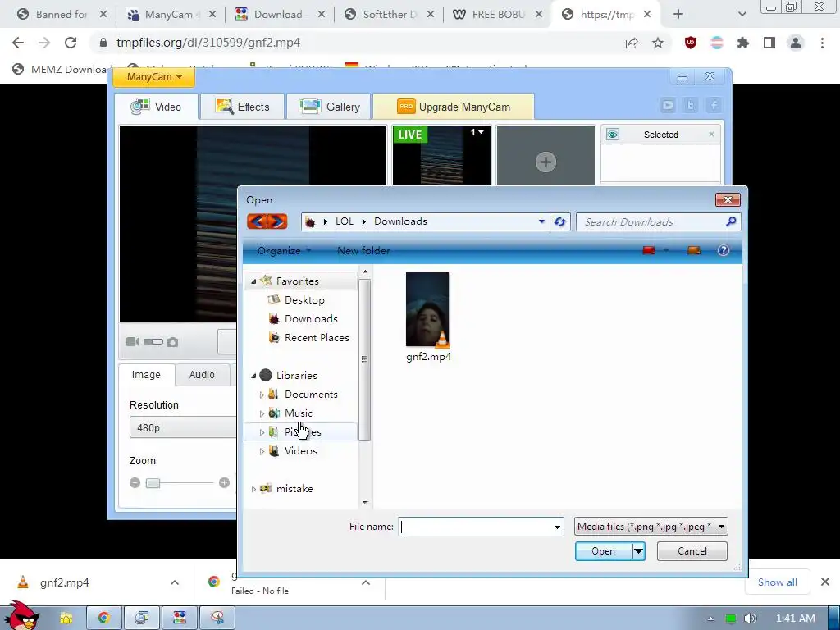
Task: Select the Image settings tab
Action: click(x=146, y=374)
